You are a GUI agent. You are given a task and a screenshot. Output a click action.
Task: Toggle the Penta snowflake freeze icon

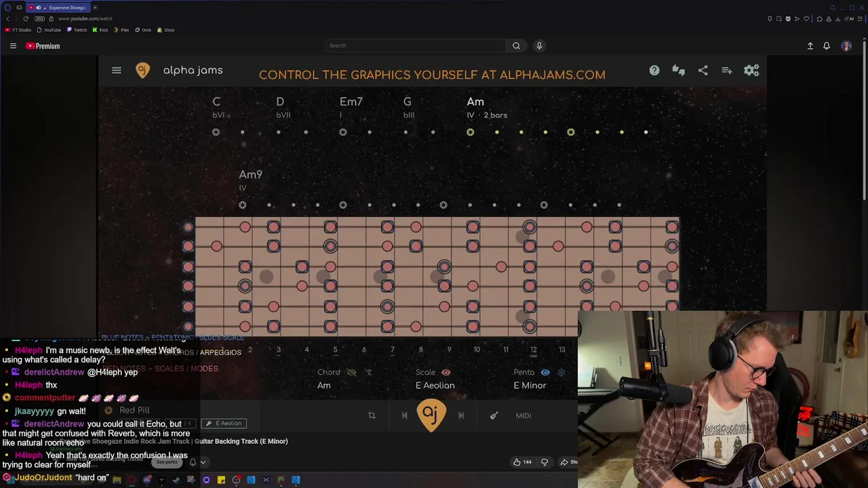pyautogui.click(x=561, y=372)
